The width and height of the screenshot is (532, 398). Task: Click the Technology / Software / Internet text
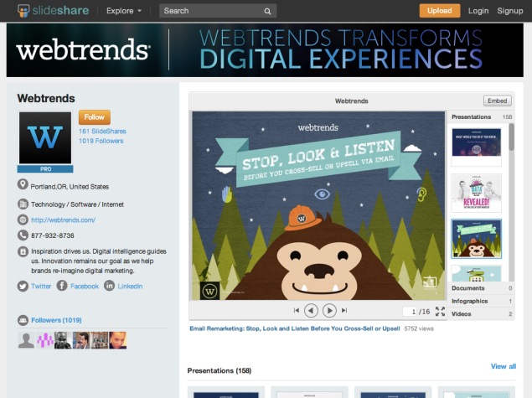[x=77, y=204]
